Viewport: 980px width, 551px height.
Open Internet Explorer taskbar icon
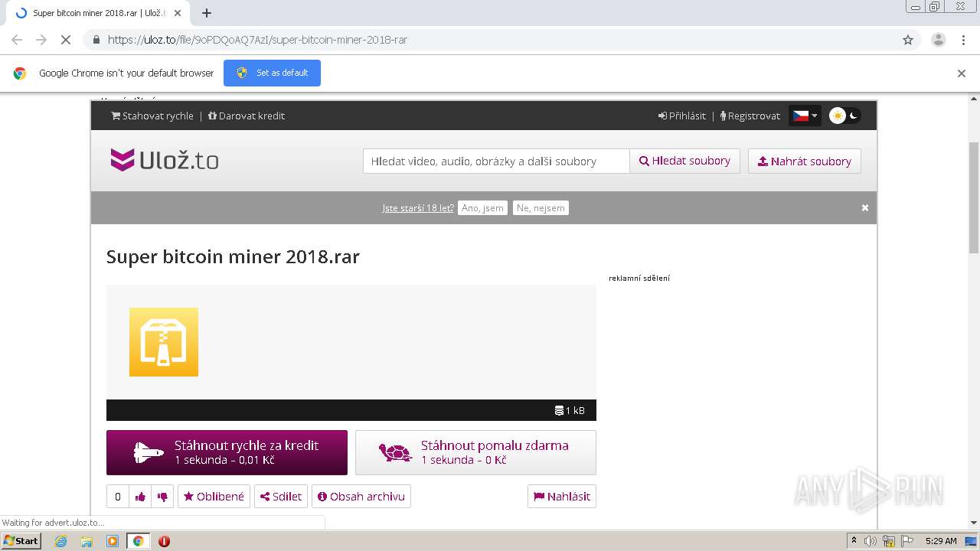tap(61, 541)
